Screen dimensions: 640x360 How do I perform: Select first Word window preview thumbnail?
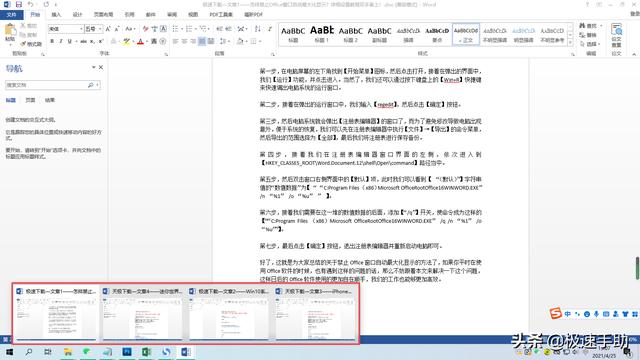(56, 313)
